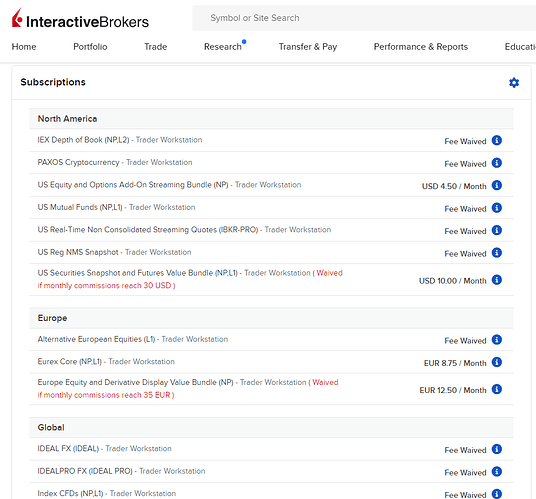This screenshot has width=536, height=499.
Task: Click Fee Waived for IDEAL FX
Action: pyautogui.click(x=465, y=450)
